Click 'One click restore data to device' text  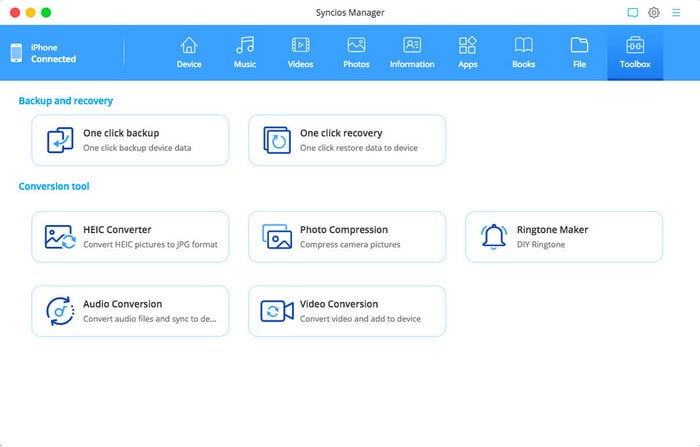pos(358,148)
